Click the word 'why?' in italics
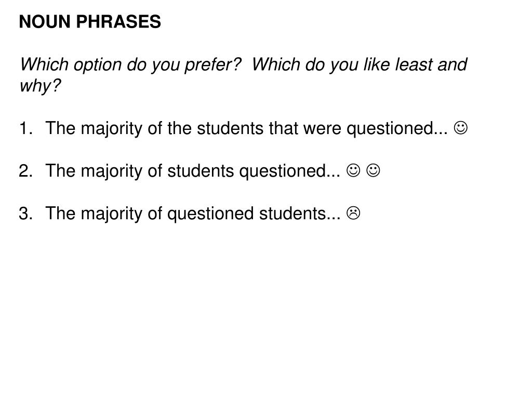Viewport: 532px width, 399px height. (40, 86)
